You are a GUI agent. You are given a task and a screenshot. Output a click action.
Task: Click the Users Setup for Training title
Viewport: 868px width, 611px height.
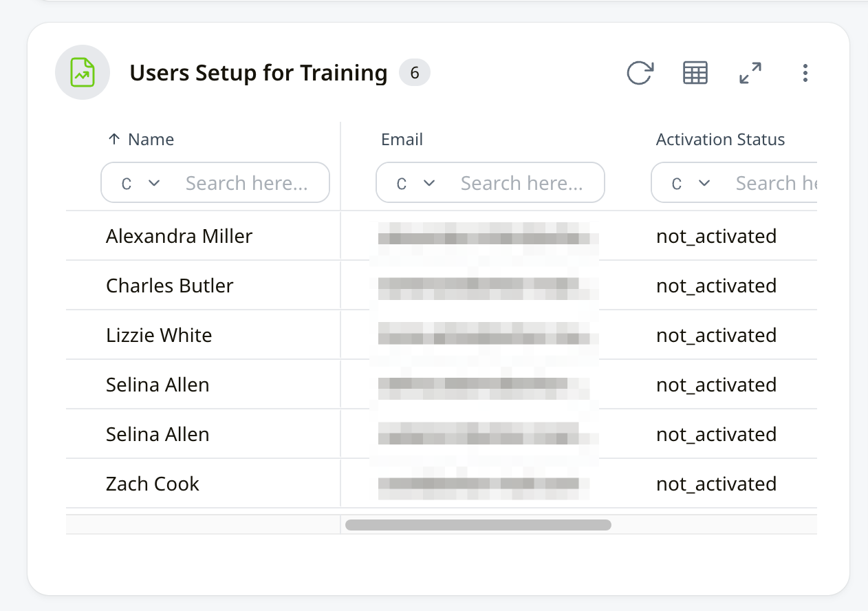[259, 72]
